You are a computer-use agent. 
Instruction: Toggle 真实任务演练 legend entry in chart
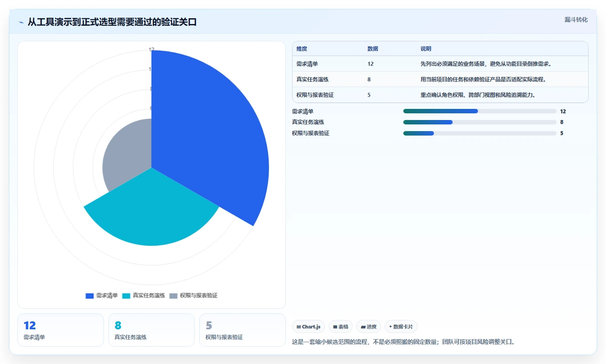pos(144,296)
